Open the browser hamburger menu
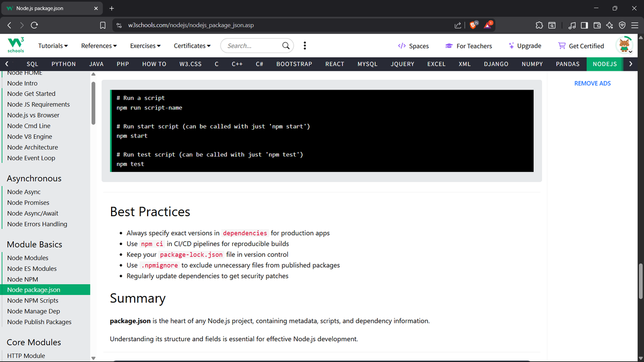 tap(634, 25)
